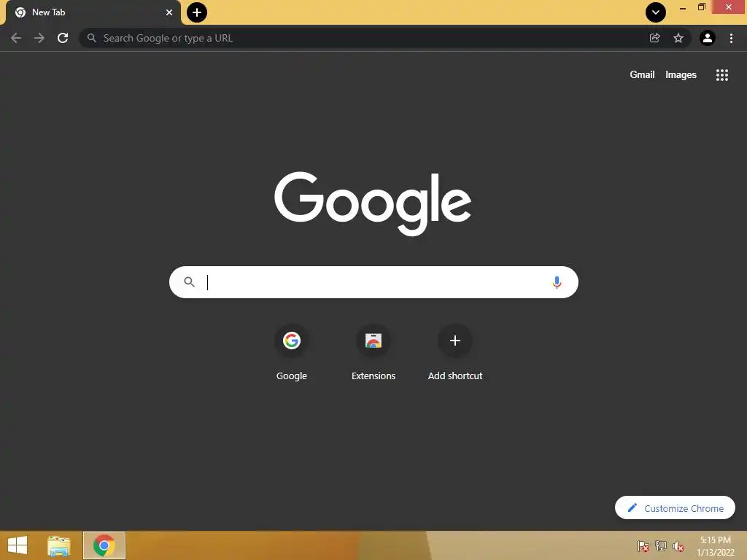Screen dimensions: 747x560
Task: Minimize the Chrome window
Action: (x=683, y=7)
